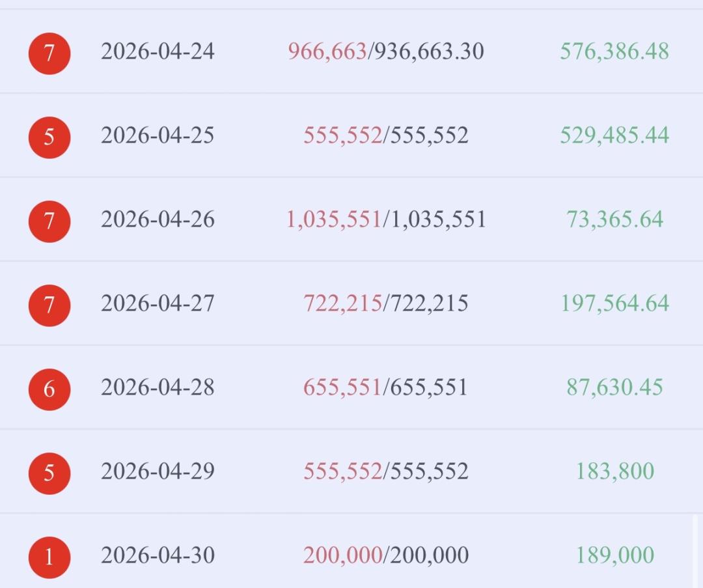Click the 2026-04-30 date text
This screenshot has height=588, width=703.
(x=158, y=555)
